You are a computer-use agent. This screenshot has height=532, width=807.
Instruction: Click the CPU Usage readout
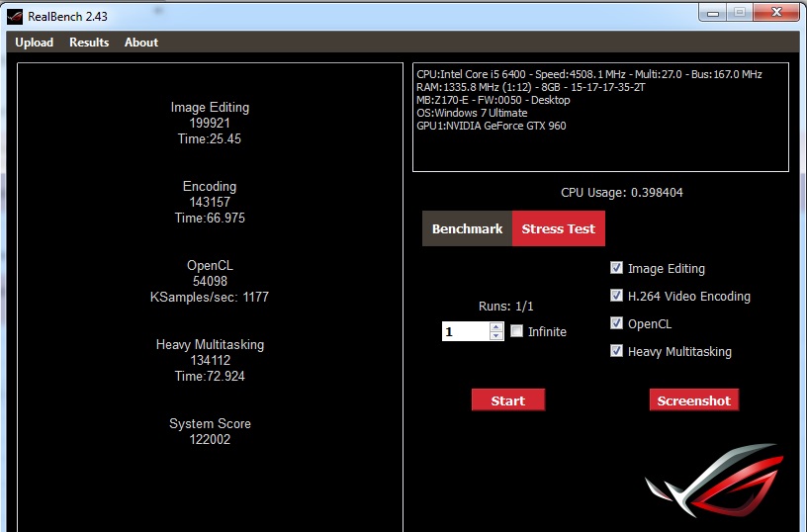click(x=622, y=193)
